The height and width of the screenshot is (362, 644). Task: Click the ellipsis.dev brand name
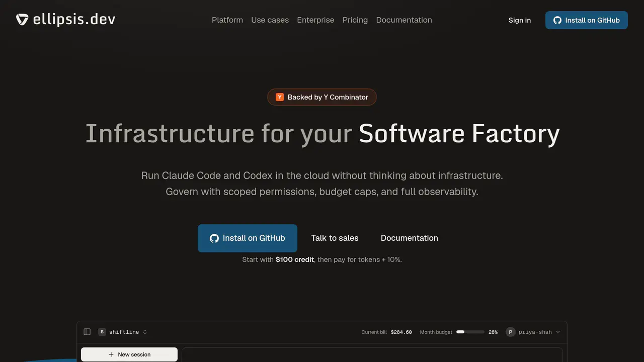tap(74, 20)
